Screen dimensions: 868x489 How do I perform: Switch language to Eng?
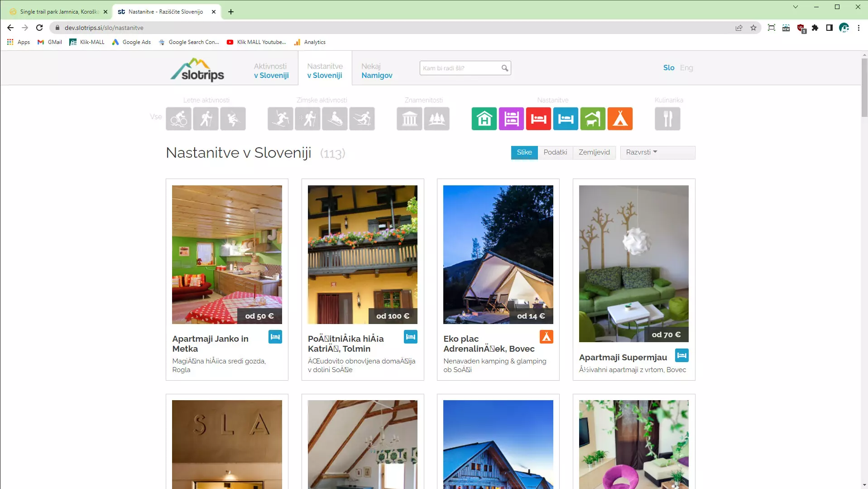click(x=686, y=68)
